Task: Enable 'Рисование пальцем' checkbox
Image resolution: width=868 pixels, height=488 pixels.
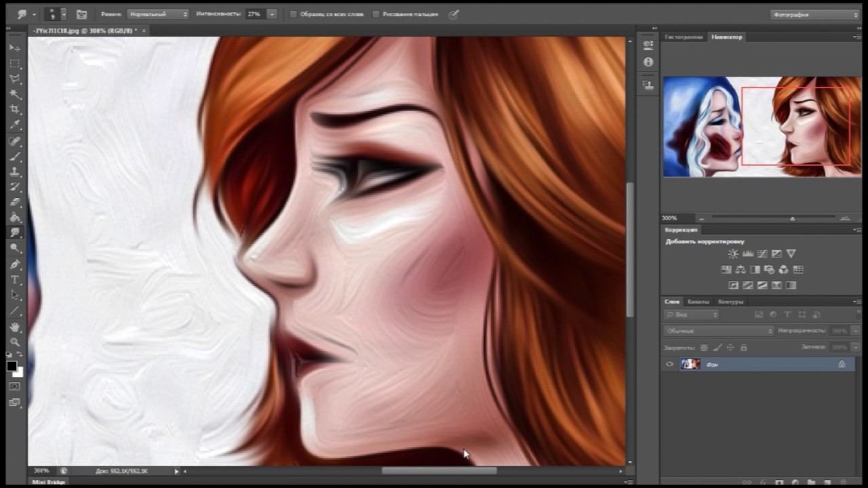Action: [x=376, y=14]
